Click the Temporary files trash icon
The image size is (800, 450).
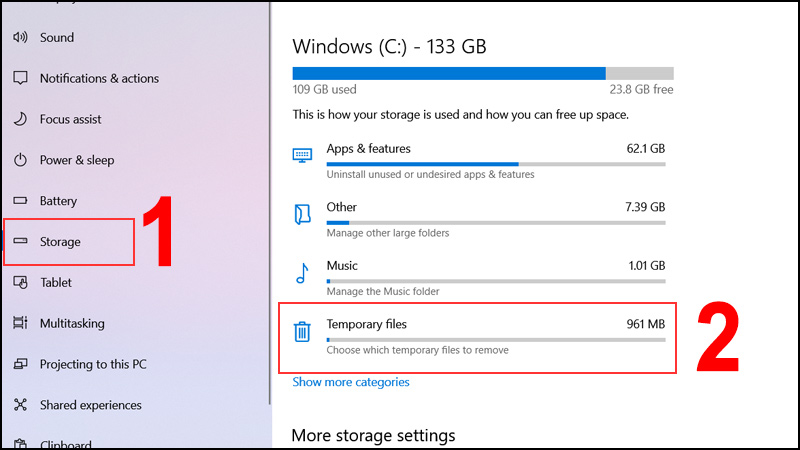pyautogui.click(x=302, y=332)
